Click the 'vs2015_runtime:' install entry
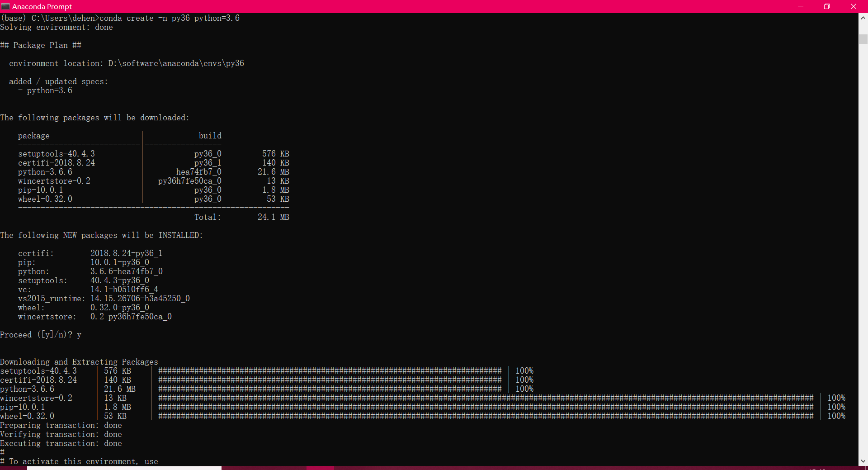 coord(52,299)
